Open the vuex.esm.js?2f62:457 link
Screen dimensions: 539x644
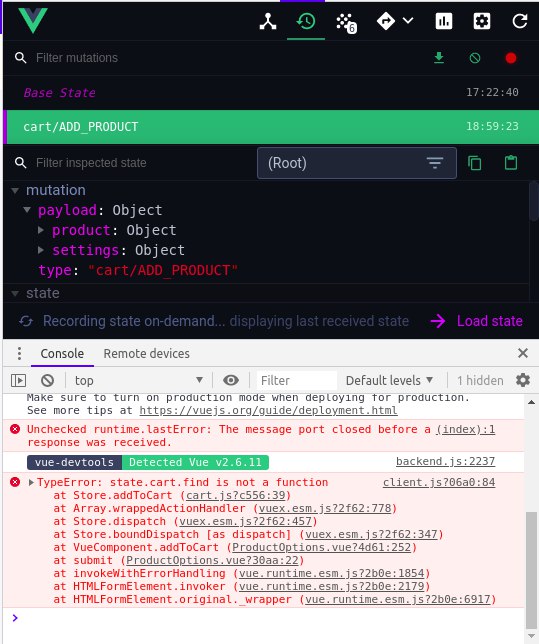point(245,521)
